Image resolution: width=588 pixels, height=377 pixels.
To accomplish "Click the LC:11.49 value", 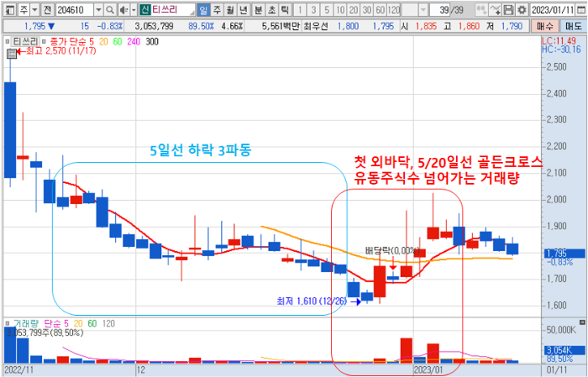I will tap(559, 41).
